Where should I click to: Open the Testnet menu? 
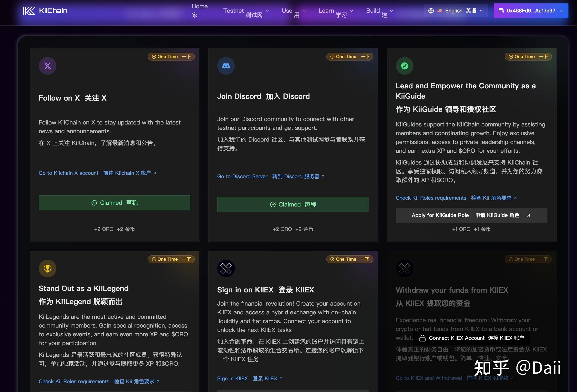(243, 11)
